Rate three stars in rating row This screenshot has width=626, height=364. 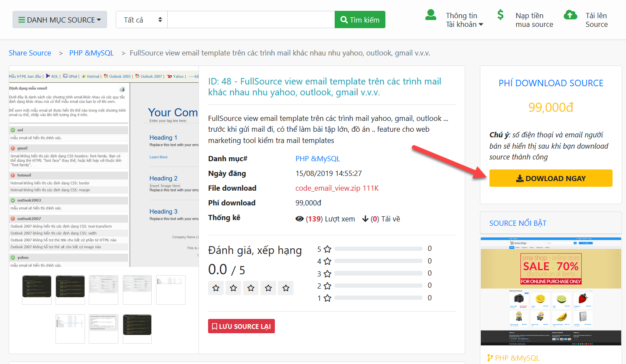click(x=251, y=288)
